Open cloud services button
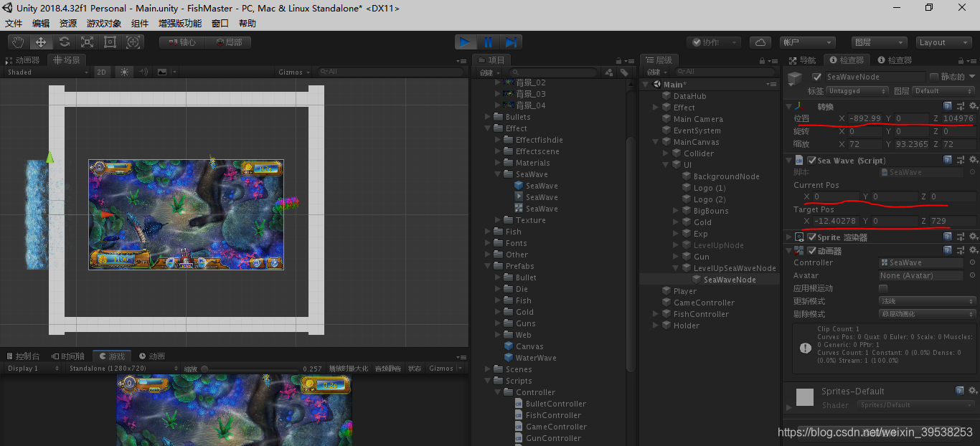This screenshot has width=980, height=446. pyautogui.click(x=760, y=42)
